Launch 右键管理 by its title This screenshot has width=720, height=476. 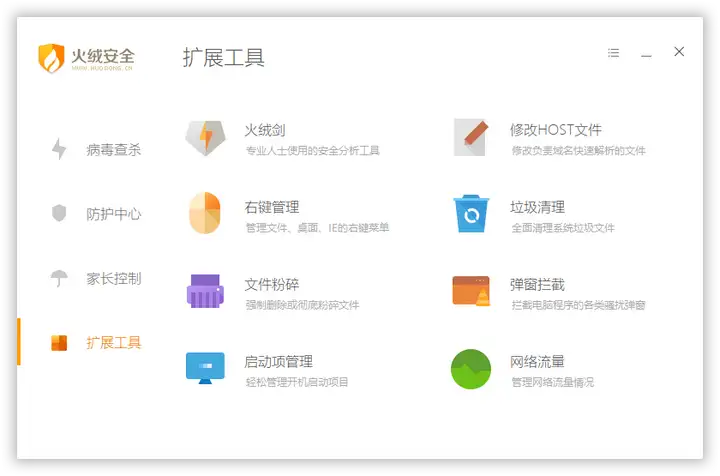tap(271, 207)
